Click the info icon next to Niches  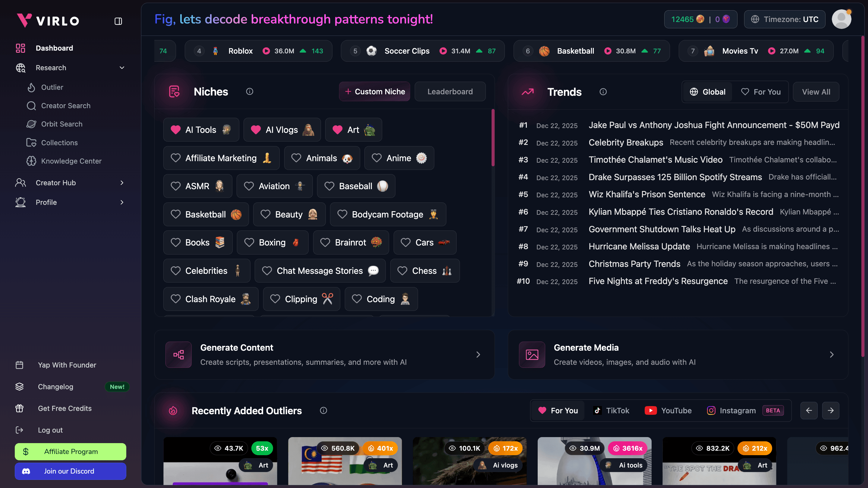tap(250, 91)
